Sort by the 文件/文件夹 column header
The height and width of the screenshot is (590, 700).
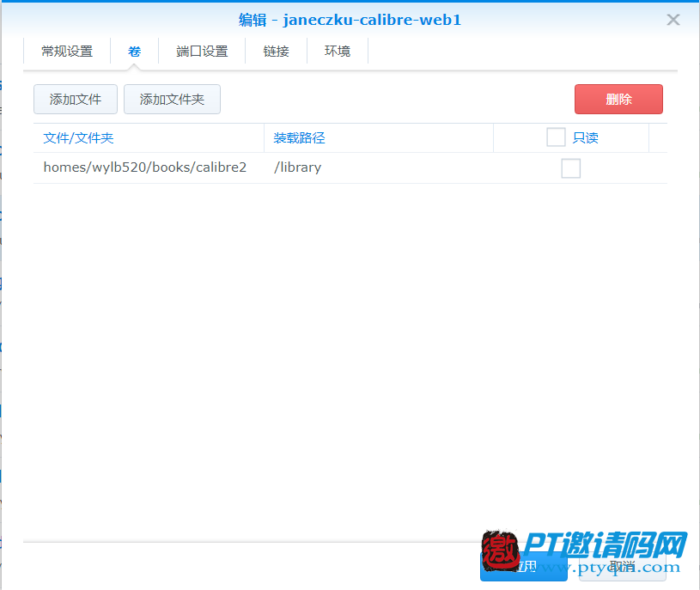149,138
